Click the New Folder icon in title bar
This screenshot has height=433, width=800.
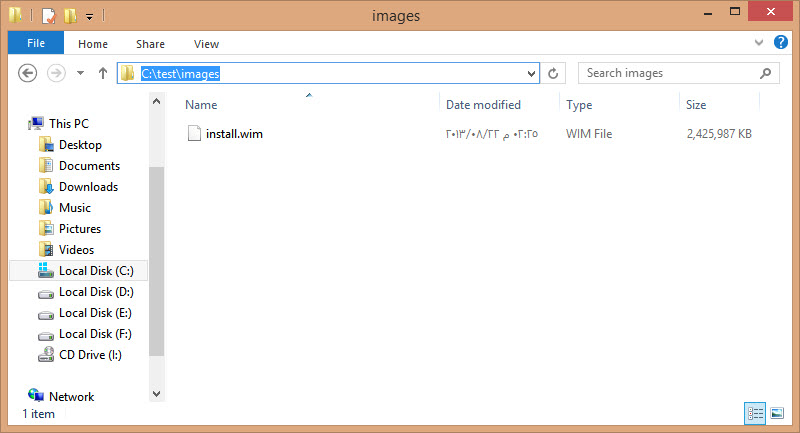[70, 16]
